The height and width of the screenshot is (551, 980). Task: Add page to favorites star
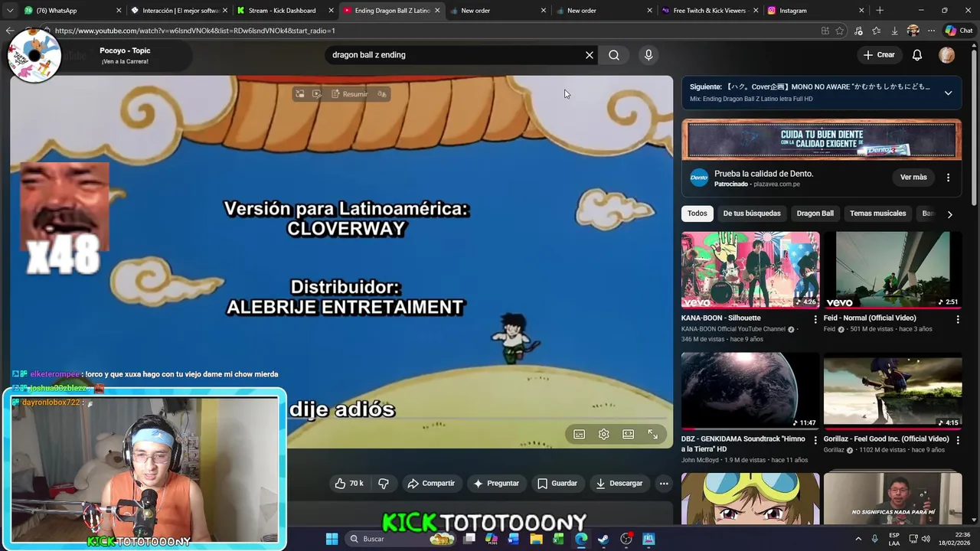point(840,31)
